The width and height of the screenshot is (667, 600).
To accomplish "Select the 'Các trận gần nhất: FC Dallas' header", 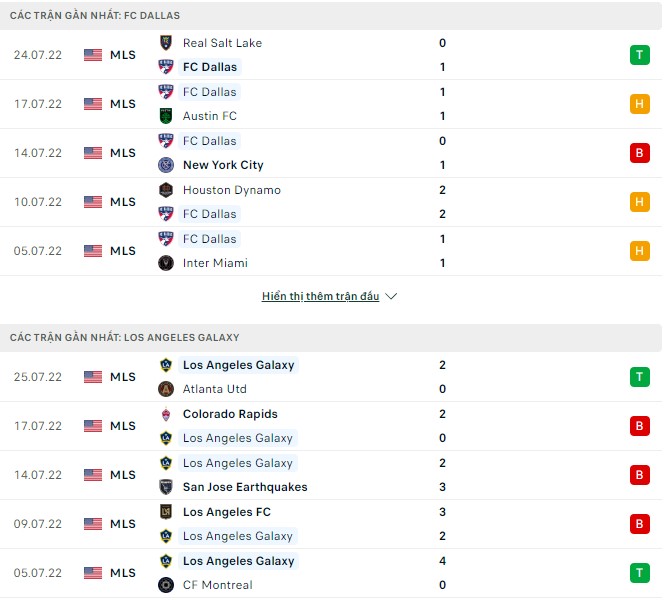I will (x=95, y=16).
